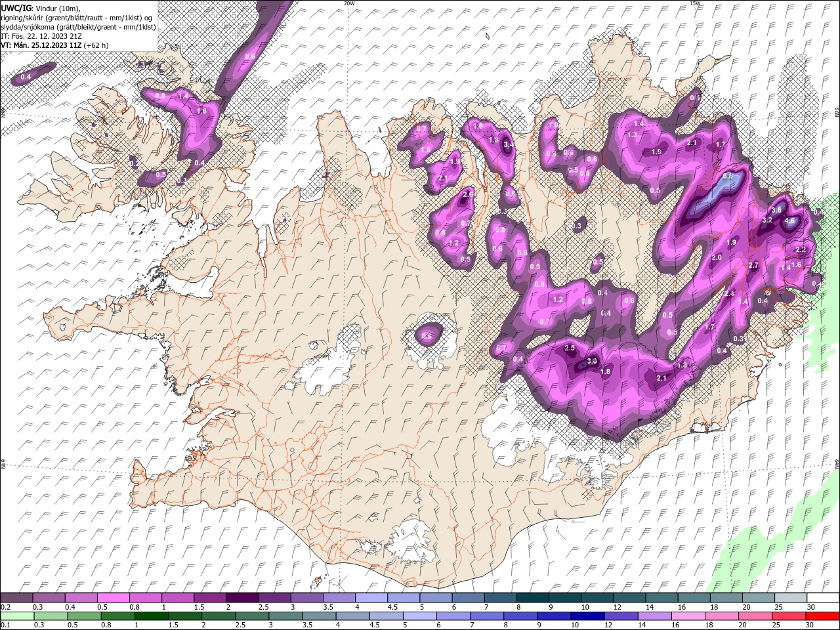Screen dimensions: 840x630
Task: Select the light pink swatch labeled 16 in bottom row
Action: point(688,616)
